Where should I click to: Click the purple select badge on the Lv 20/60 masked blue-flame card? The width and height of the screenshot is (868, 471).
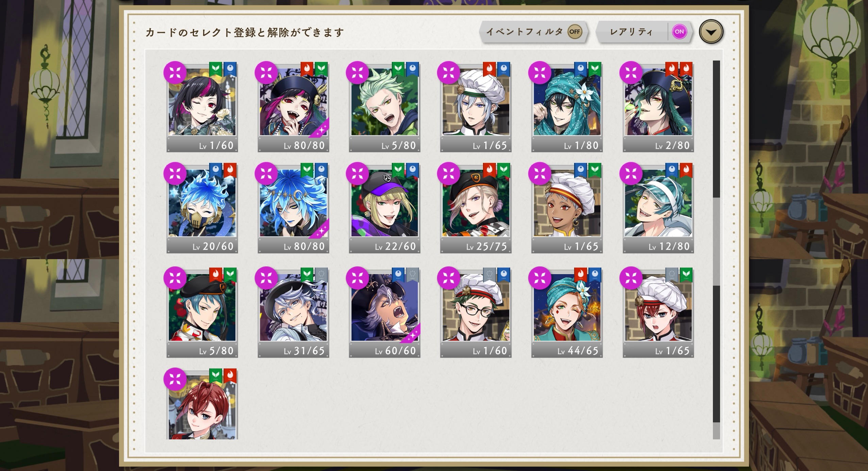click(x=175, y=173)
